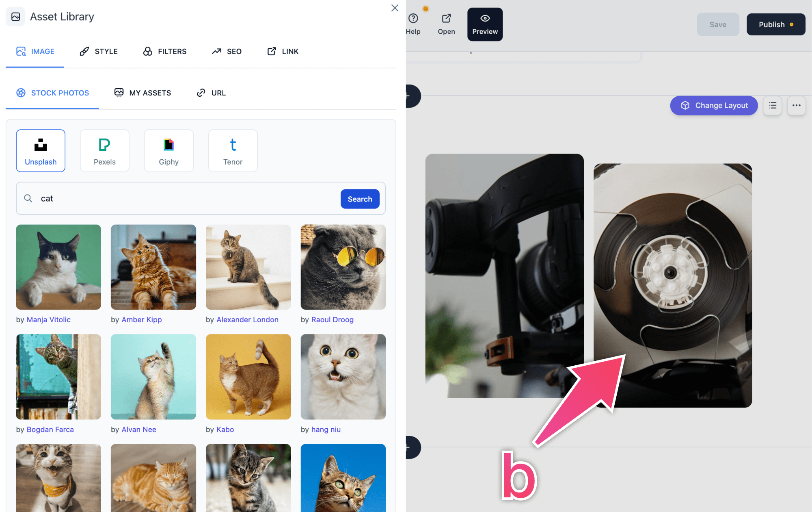
Task: Open Kabo author link
Action: (x=225, y=430)
